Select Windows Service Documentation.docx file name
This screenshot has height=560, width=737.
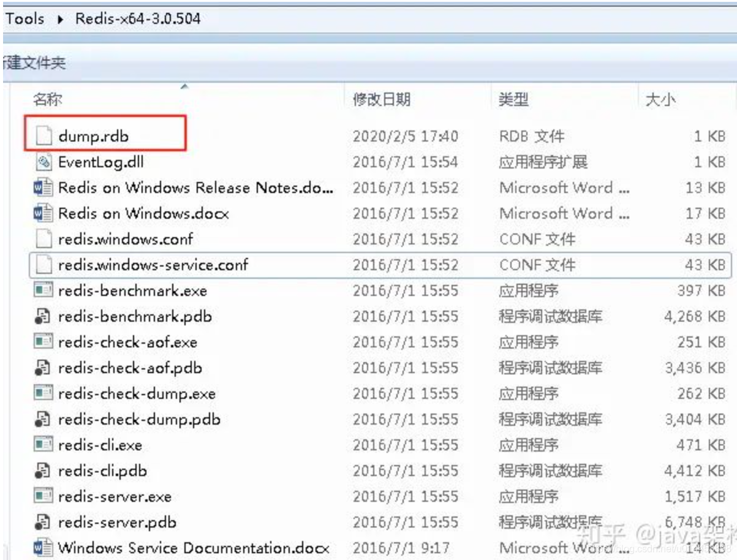tap(194, 547)
